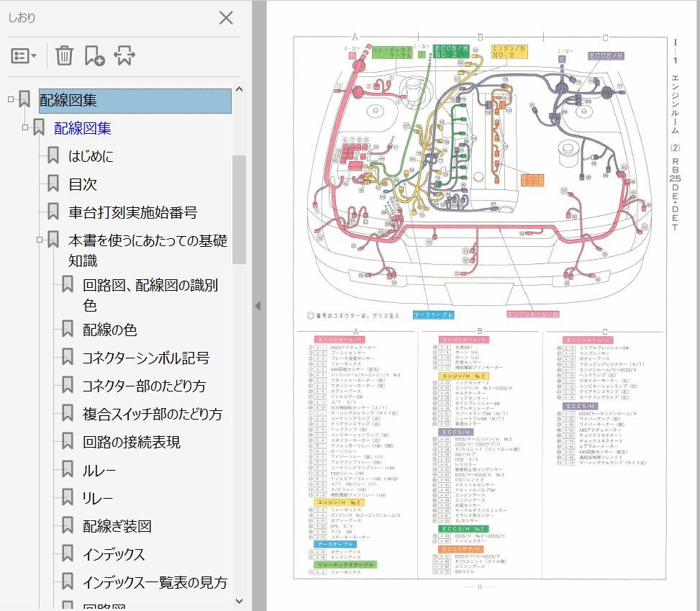The width and height of the screenshot is (700, 611).
Task: Click bookmark icon beside リレー
Action: [68, 497]
